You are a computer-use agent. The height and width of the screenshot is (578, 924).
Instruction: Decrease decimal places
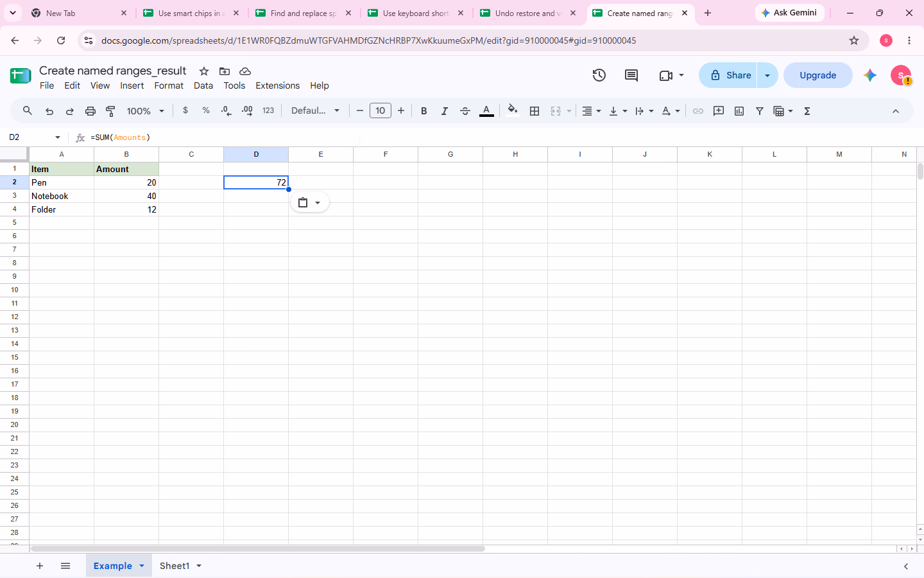click(x=226, y=110)
